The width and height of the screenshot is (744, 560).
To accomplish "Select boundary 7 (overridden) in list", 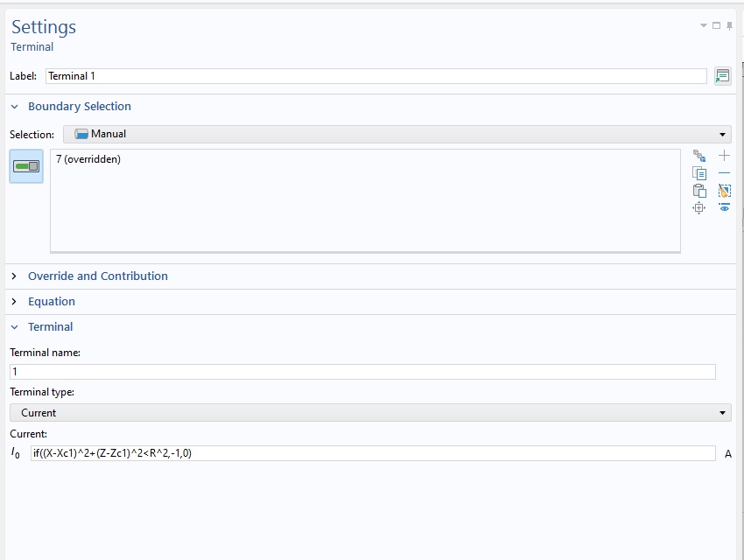I will [88, 159].
